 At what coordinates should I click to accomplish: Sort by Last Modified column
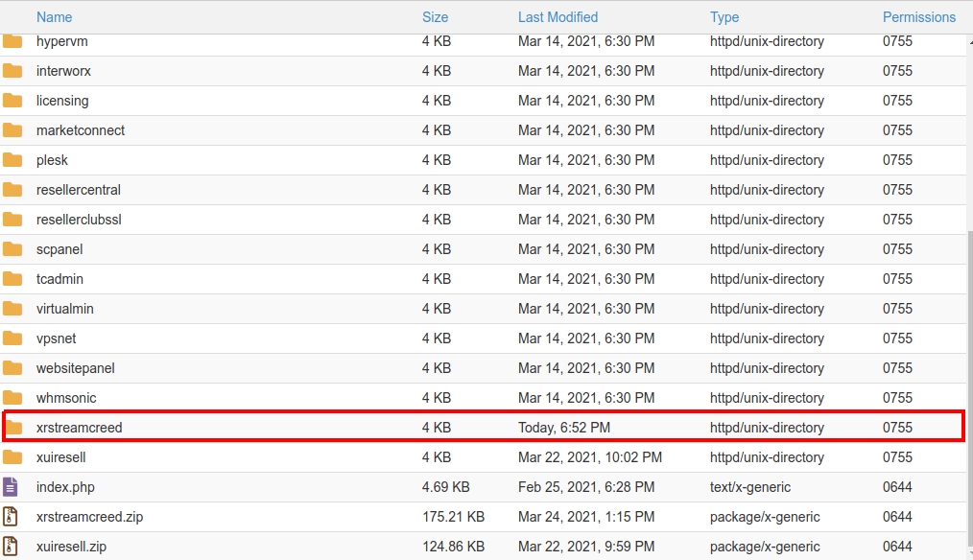point(558,17)
